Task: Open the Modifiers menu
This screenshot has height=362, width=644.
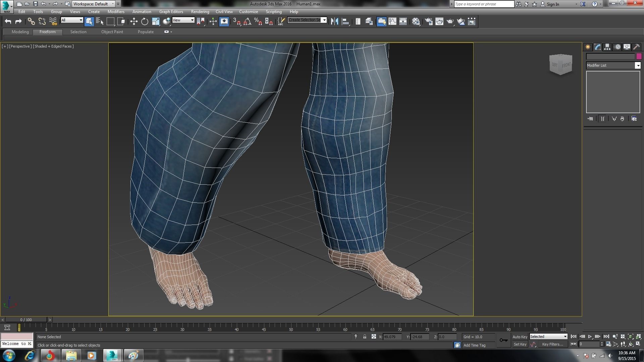Action: tap(116, 12)
